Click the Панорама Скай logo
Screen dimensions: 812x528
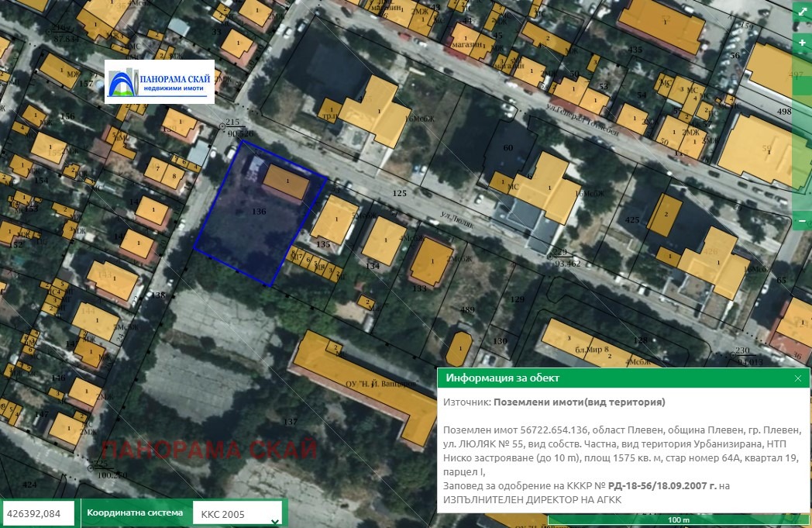[159, 81]
